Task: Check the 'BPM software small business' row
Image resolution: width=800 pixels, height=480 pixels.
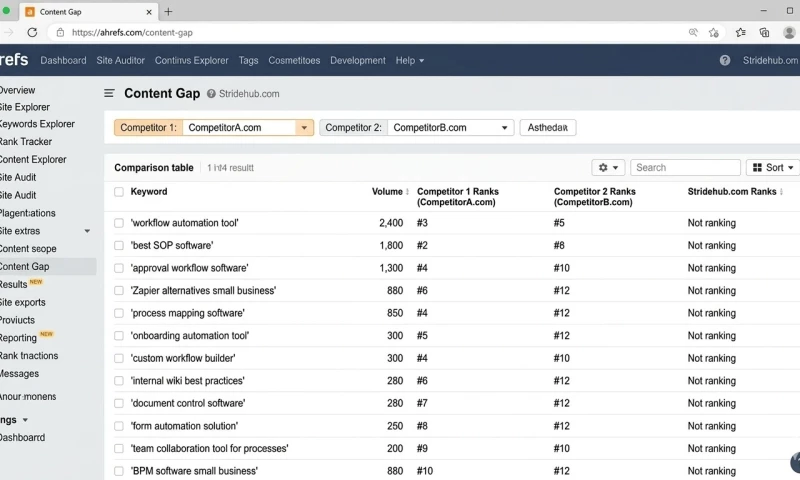Action: (119, 471)
